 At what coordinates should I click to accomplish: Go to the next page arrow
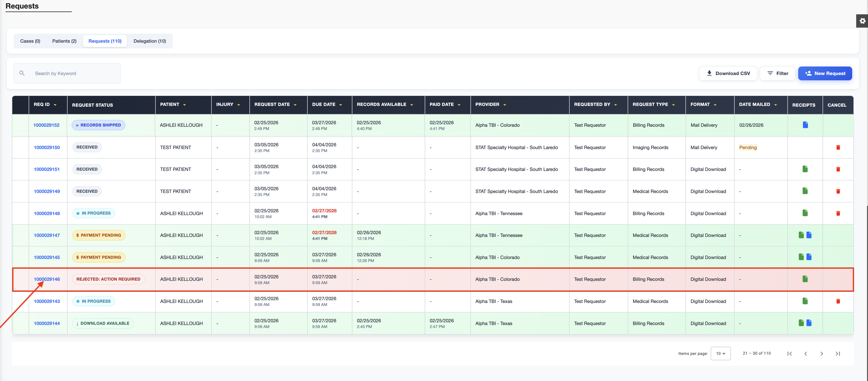pyautogui.click(x=822, y=353)
